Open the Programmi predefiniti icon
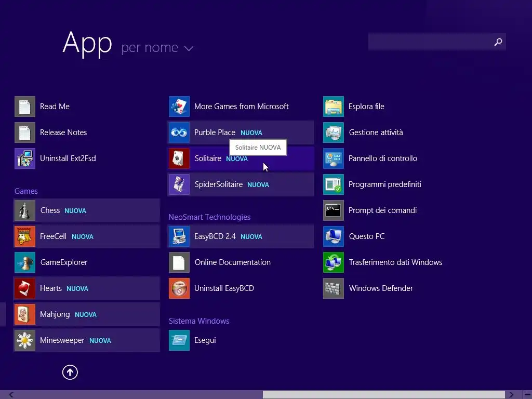 point(334,184)
